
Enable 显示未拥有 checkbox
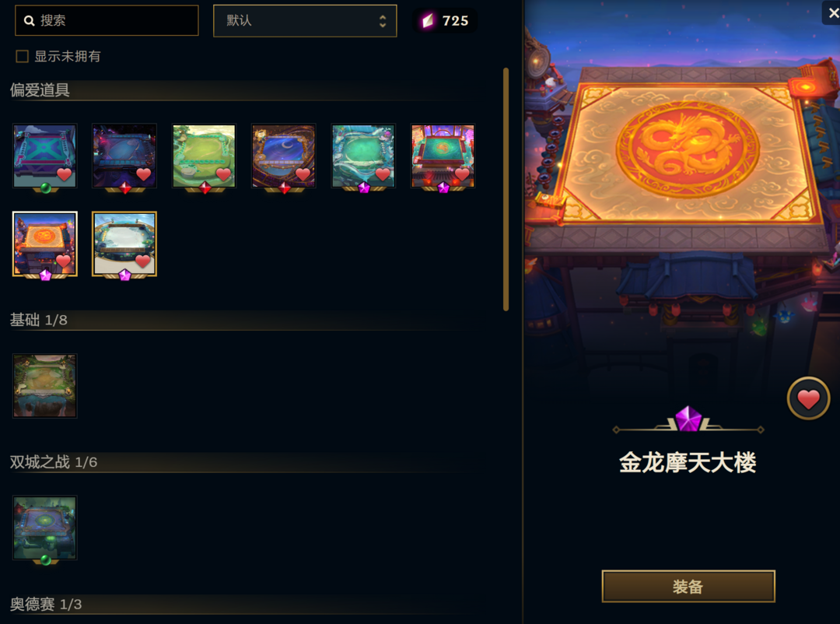coord(22,56)
